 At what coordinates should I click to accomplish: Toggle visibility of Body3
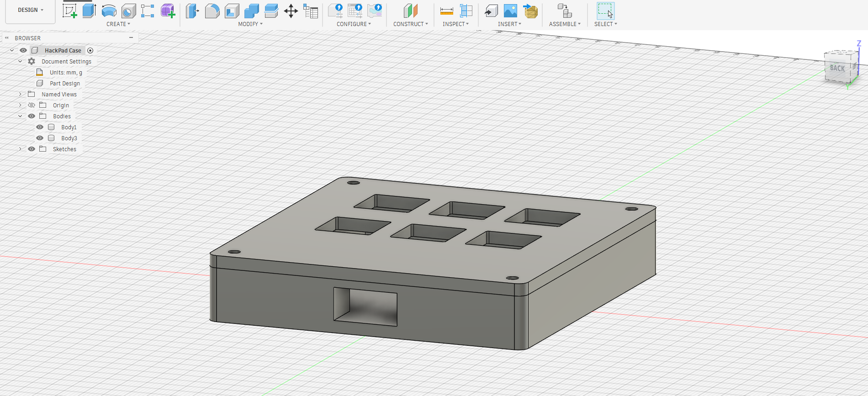(x=40, y=138)
